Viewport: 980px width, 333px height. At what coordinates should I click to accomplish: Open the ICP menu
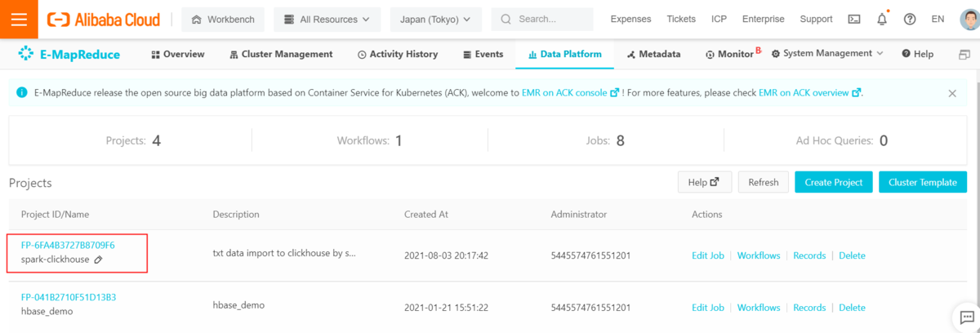[x=719, y=19]
